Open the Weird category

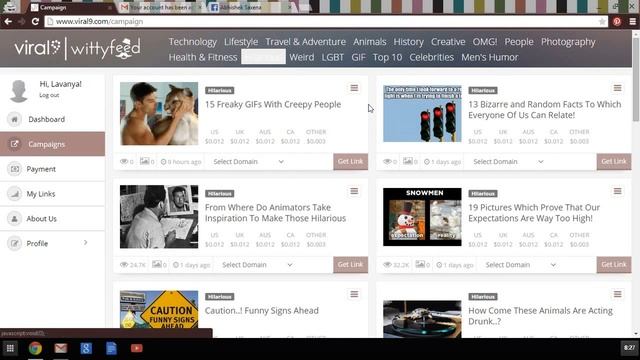[302, 57]
